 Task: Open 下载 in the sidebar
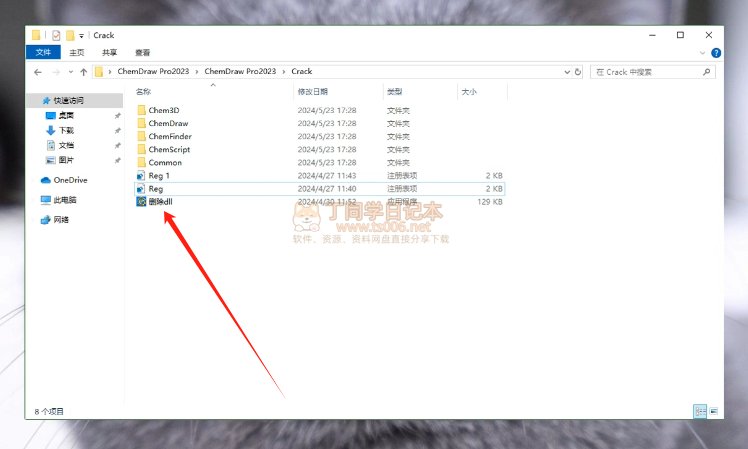(66, 130)
